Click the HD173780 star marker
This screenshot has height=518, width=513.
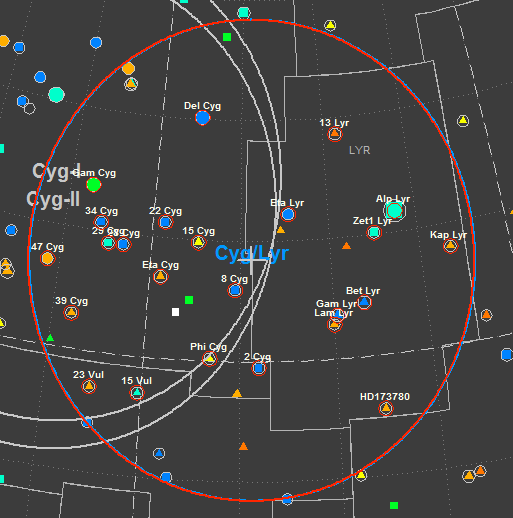point(386,408)
